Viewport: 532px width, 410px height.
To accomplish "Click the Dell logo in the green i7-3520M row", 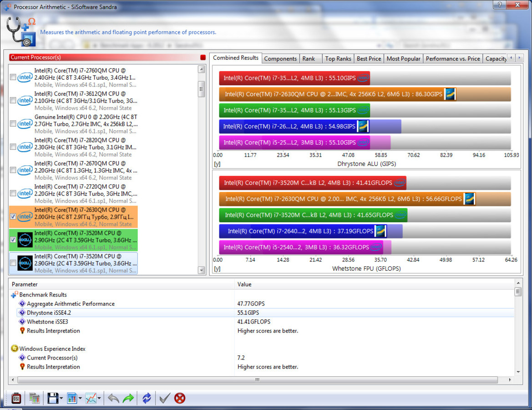I will [x=25, y=240].
